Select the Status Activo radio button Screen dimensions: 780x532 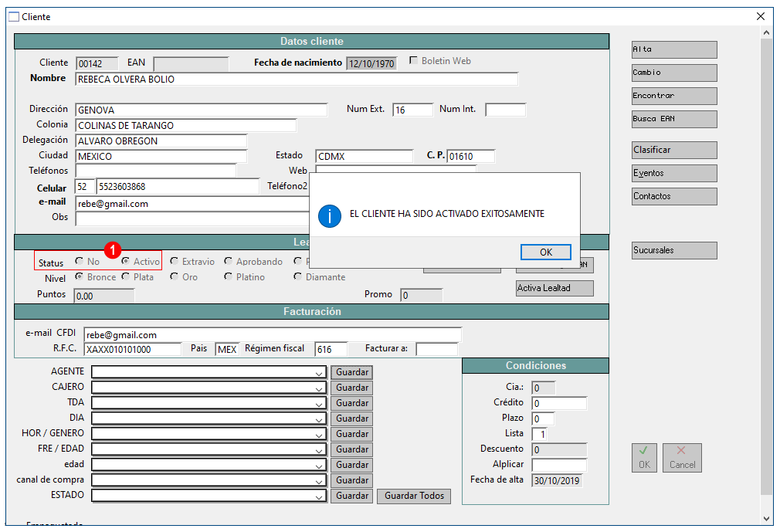tap(125, 261)
